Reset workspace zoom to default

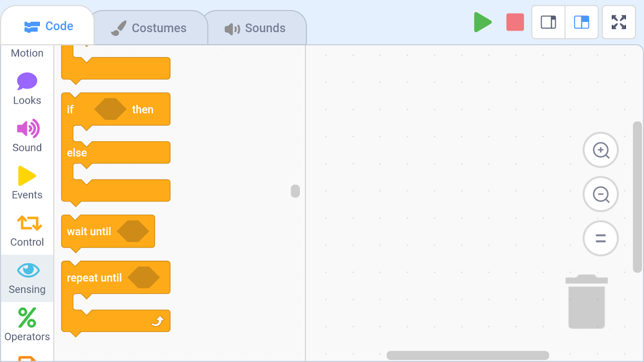(601, 238)
